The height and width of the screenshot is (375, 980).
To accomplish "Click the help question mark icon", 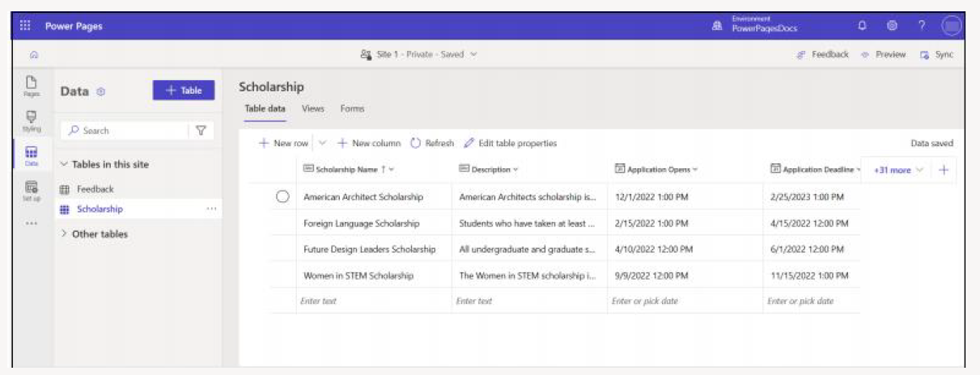I will (x=921, y=27).
